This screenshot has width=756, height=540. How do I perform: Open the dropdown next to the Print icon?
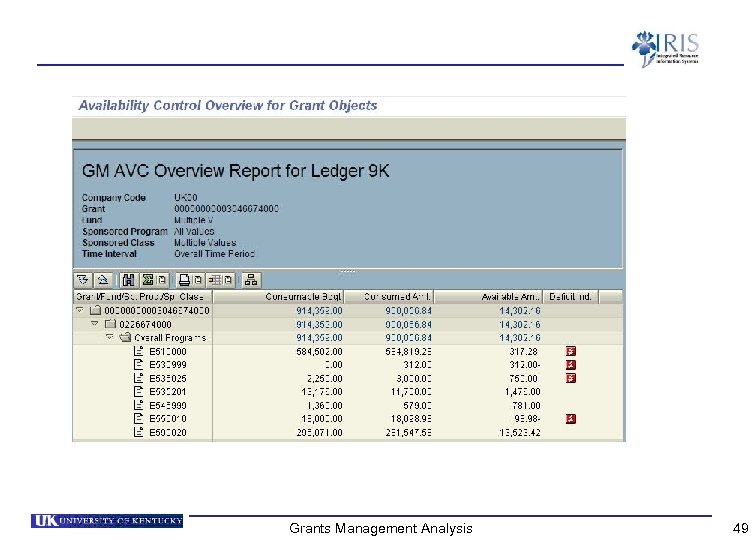[198, 280]
